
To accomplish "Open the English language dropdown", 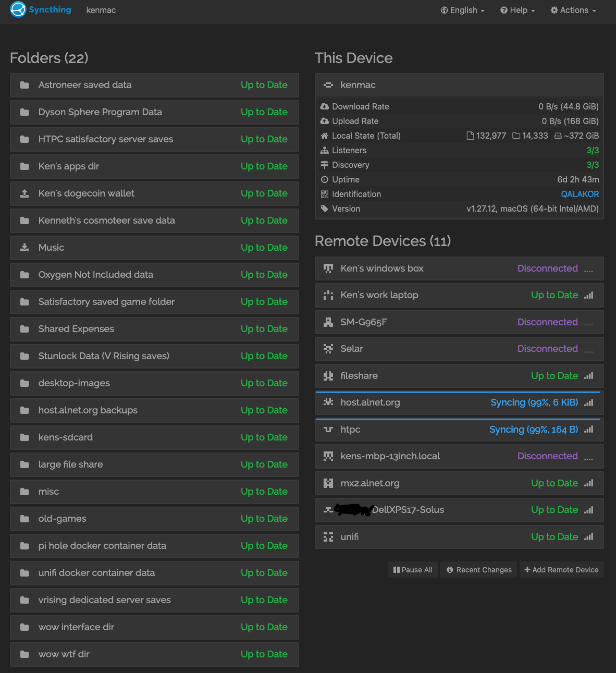I will pyautogui.click(x=462, y=10).
